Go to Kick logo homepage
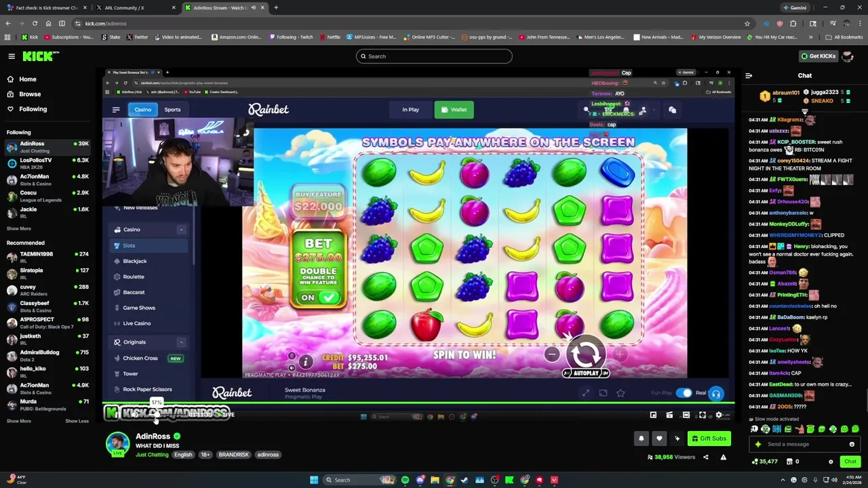The width and height of the screenshot is (868, 488). [x=41, y=56]
